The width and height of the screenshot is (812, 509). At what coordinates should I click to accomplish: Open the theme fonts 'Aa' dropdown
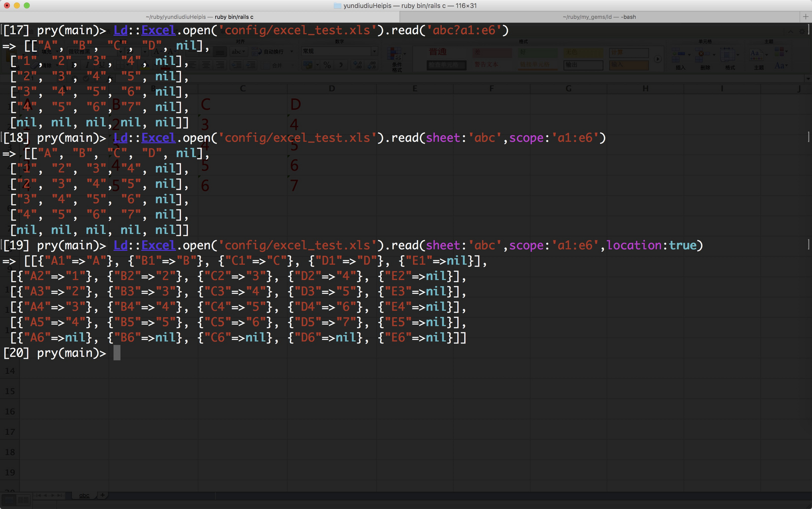[781, 66]
